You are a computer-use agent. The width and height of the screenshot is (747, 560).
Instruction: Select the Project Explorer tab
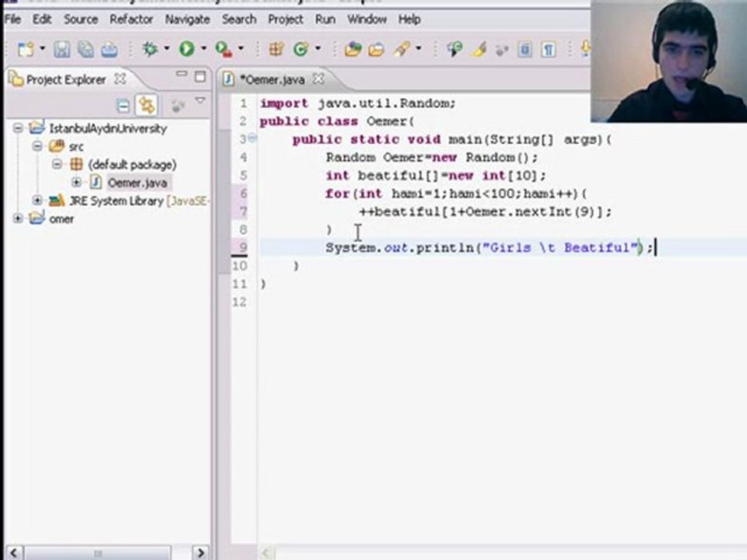tap(66, 79)
